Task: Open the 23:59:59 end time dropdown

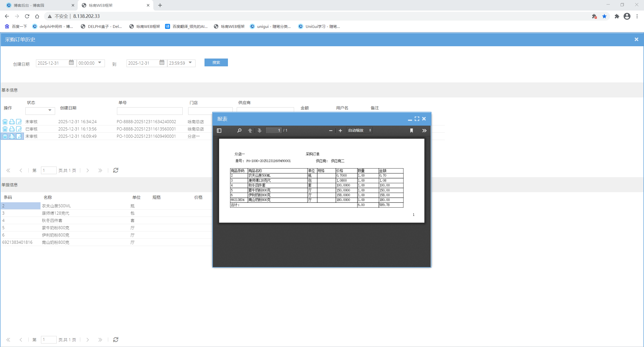Action: pyautogui.click(x=190, y=63)
